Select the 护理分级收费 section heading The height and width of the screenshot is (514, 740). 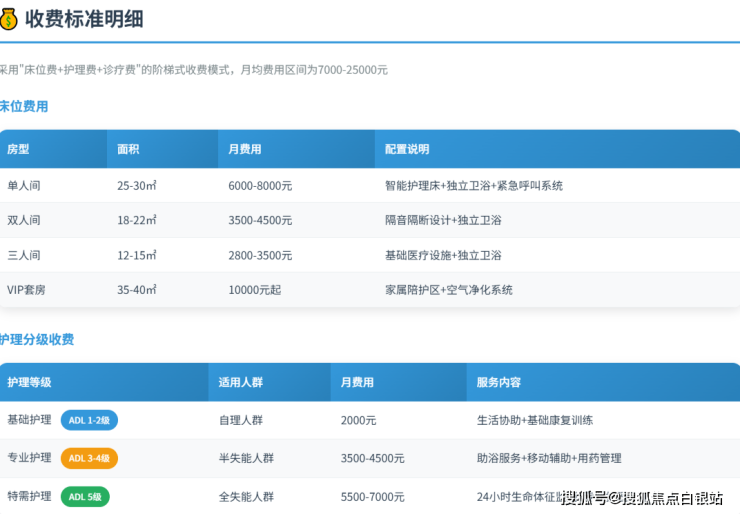point(37,340)
